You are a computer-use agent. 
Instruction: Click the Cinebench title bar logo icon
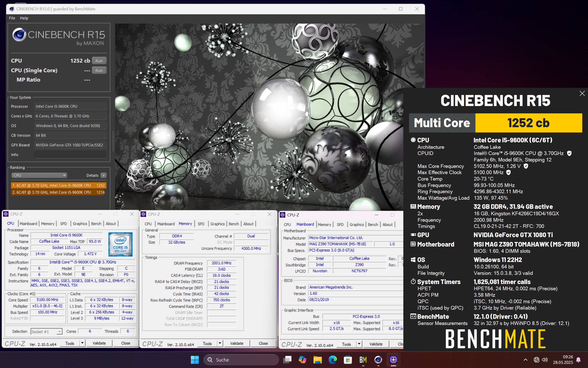tap(12, 9)
